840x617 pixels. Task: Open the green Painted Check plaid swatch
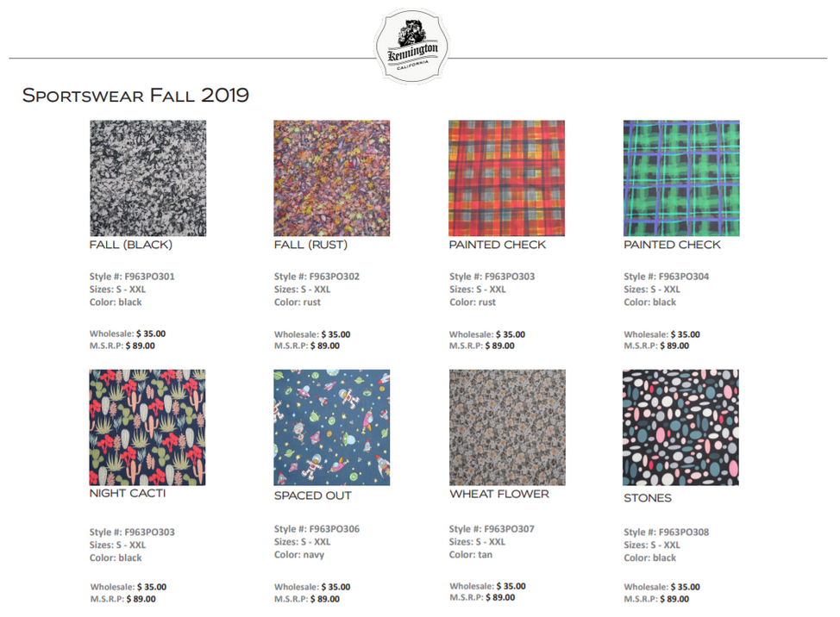[x=681, y=178]
